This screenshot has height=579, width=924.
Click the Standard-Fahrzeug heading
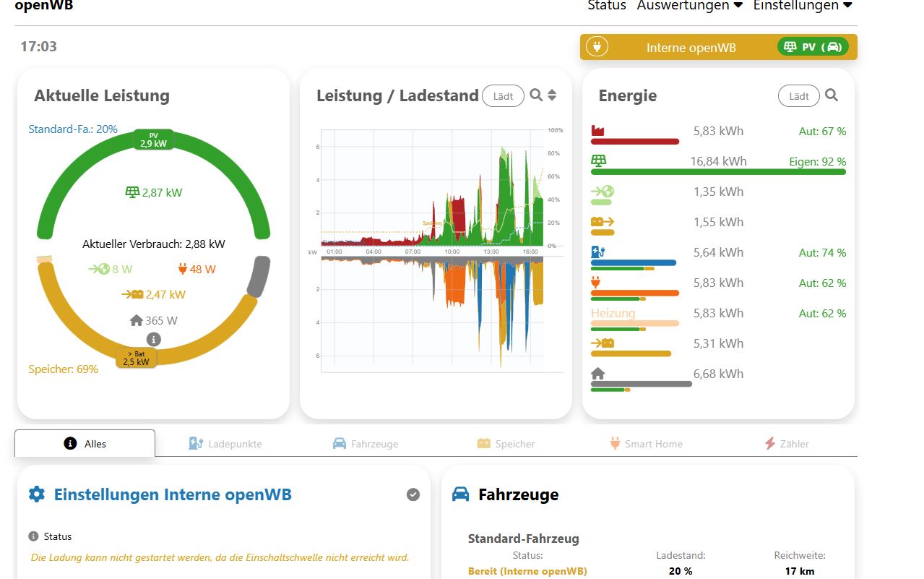click(x=524, y=539)
